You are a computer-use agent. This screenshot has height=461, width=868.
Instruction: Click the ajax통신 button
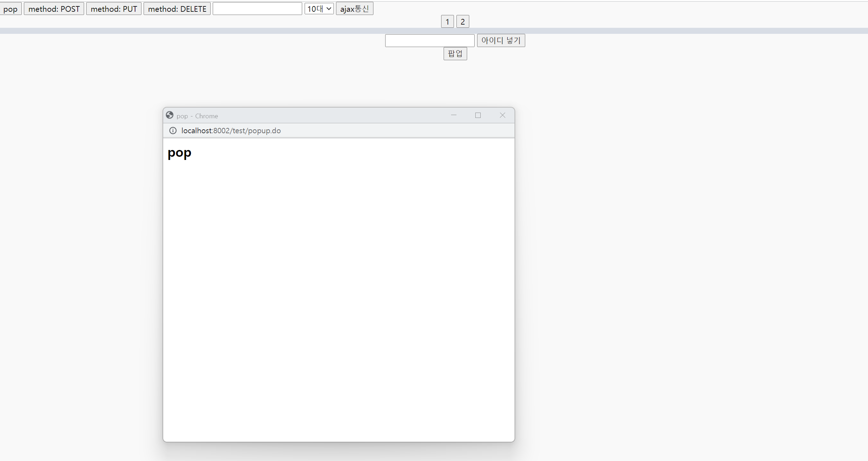[354, 9]
